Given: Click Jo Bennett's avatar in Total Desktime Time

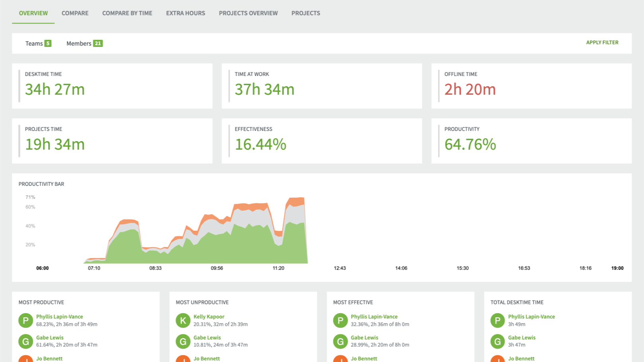Looking at the screenshot, I should (x=497, y=359).
